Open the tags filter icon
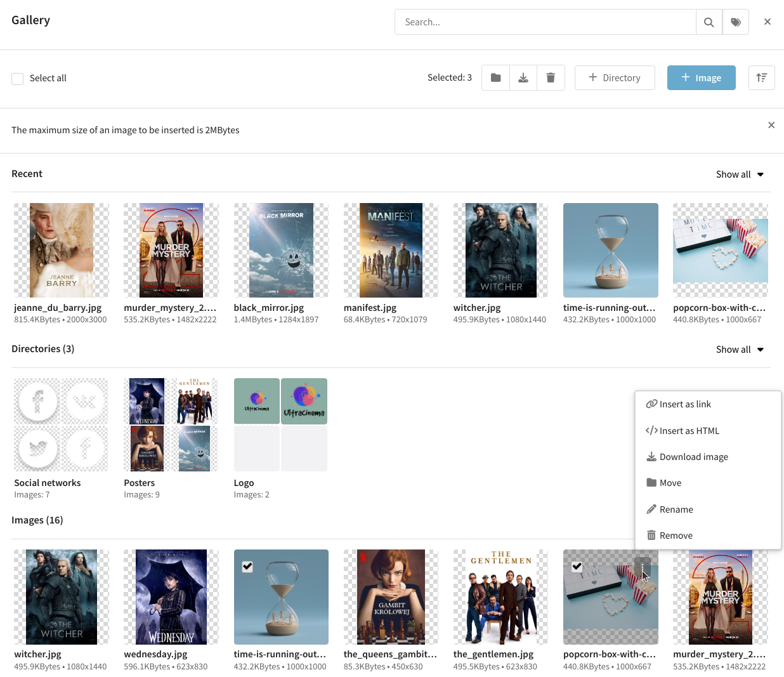 (x=736, y=22)
